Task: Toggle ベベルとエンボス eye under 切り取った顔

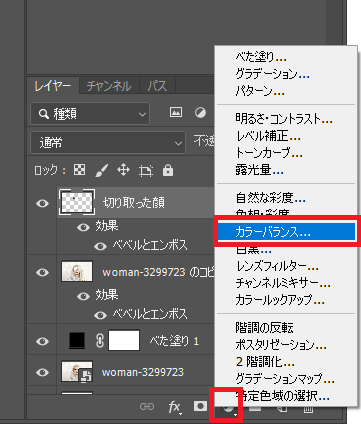Action: [100, 246]
